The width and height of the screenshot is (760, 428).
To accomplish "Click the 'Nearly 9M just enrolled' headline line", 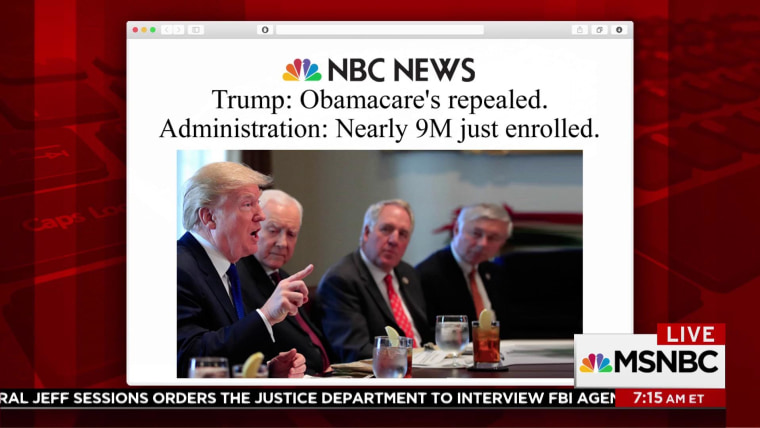I will click(380, 129).
